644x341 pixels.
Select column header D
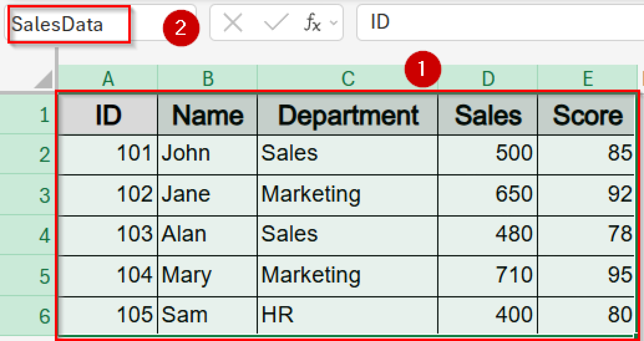coord(488,78)
